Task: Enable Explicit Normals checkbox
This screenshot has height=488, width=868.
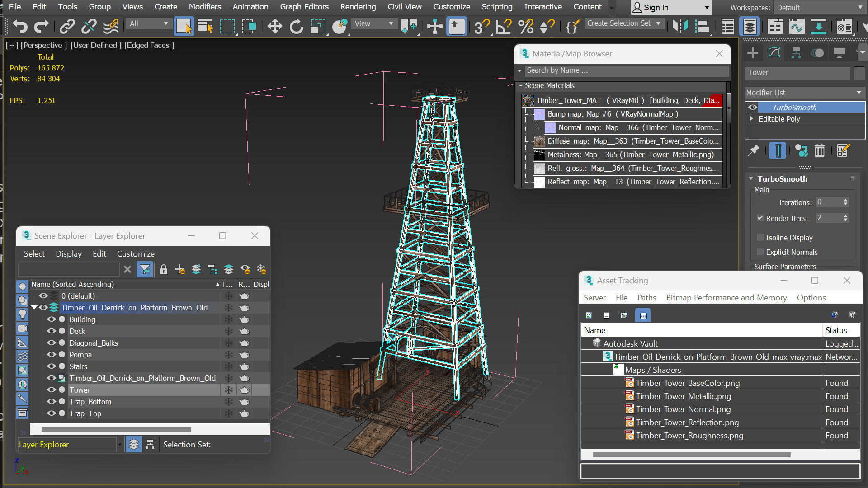Action: click(x=760, y=252)
